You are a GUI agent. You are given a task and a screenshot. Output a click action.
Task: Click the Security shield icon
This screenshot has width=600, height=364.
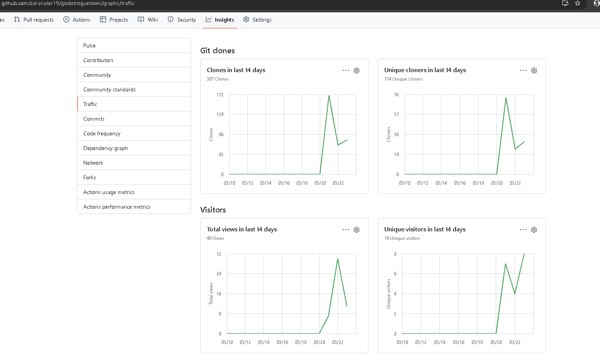click(171, 19)
